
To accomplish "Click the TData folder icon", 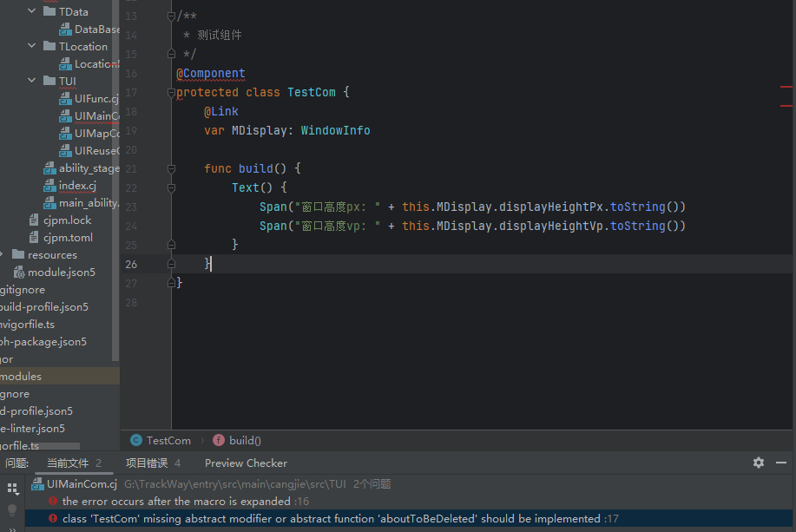I will click(x=49, y=11).
